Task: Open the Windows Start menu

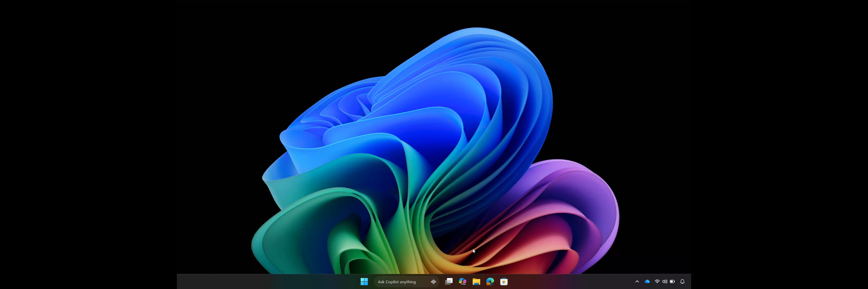Action: coord(364,282)
